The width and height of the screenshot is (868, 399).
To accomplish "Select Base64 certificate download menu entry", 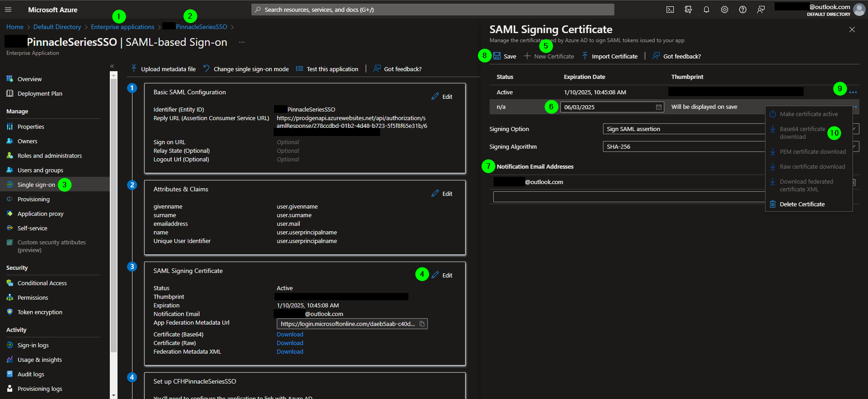I will 809,133.
